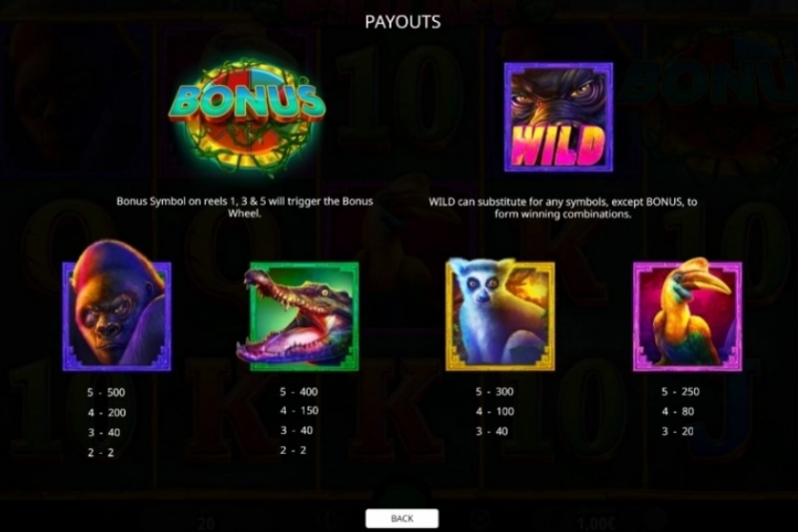Click the PAYOUTS heading
Screen dimensions: 798x532
[x=402, y=22]
